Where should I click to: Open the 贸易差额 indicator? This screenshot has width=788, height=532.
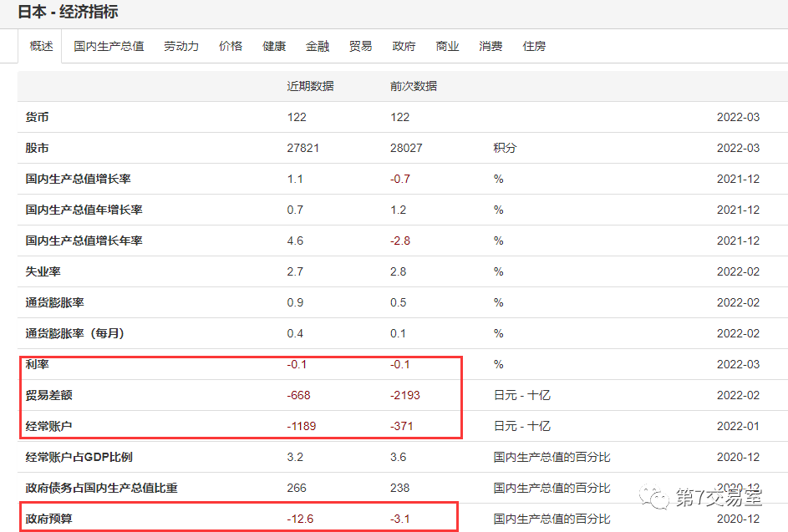click(48, 395)
